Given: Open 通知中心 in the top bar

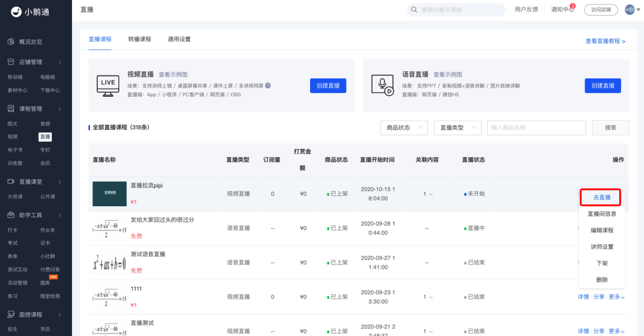Looking at the screenshot, I should click(562, 10).
